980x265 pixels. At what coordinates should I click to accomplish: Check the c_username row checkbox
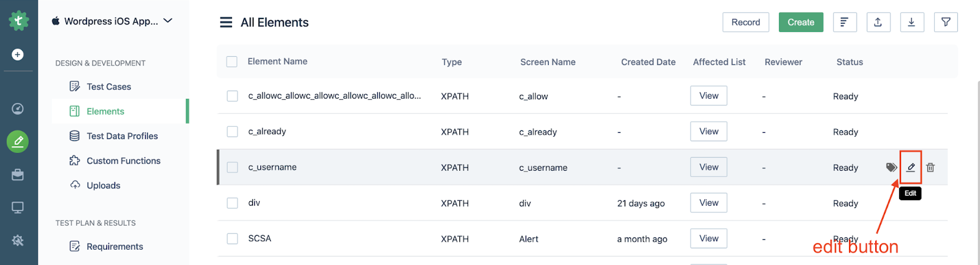click(x=232, y=167)
